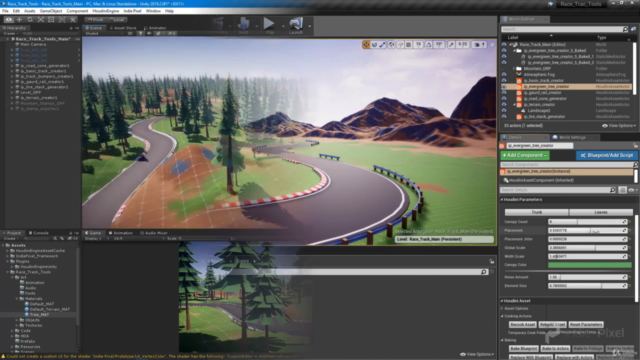The height and width of the screenshot is (360, 640).
Task: Click the Unreal Build toolbar icon
Action: pyautogui.click(x=244, y=23)
